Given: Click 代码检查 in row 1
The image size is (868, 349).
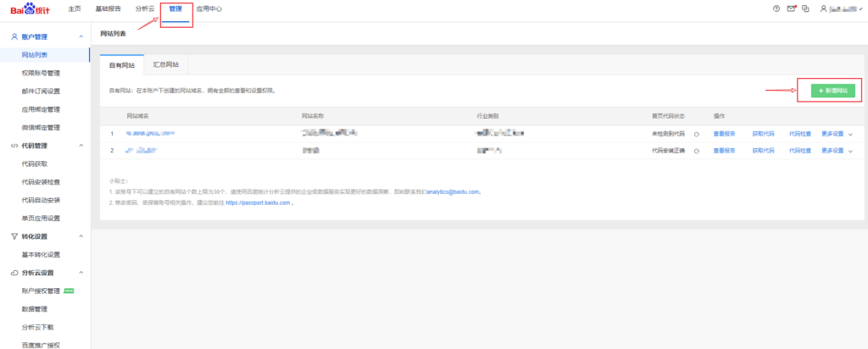Looking at the screenshot, I should click(x=800, y=134).
